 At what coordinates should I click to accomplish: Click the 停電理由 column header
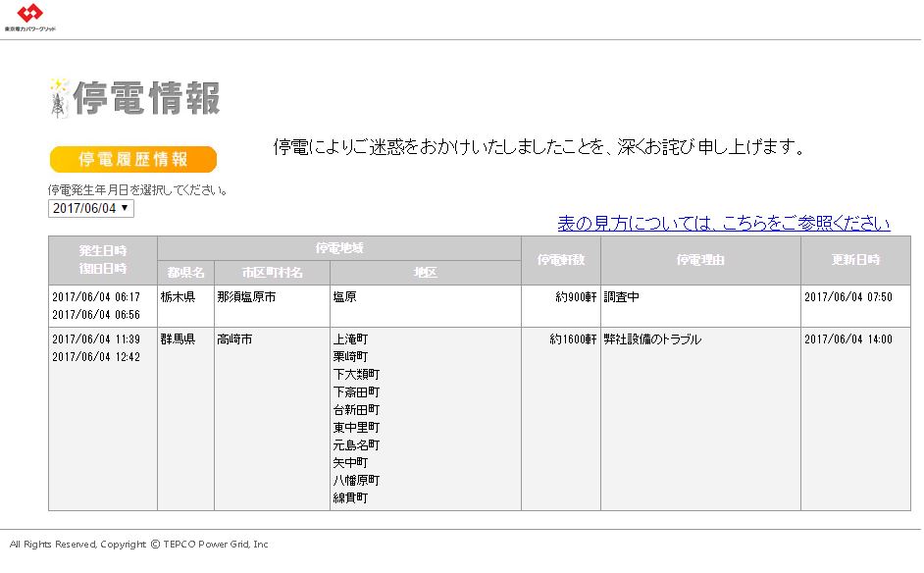pos(700,260)
